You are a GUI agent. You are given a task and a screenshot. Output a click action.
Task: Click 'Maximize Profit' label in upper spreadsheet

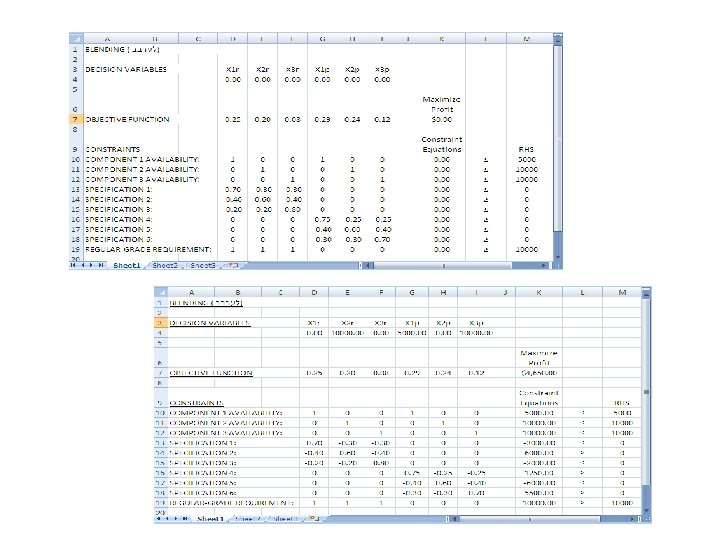pyautogui.click(x=442, y=104)
